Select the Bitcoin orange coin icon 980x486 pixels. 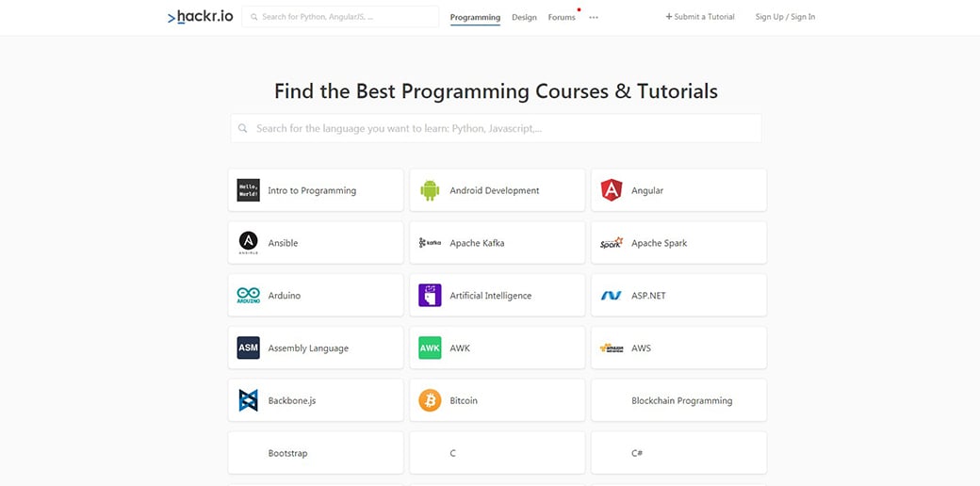tap(430, 400)
